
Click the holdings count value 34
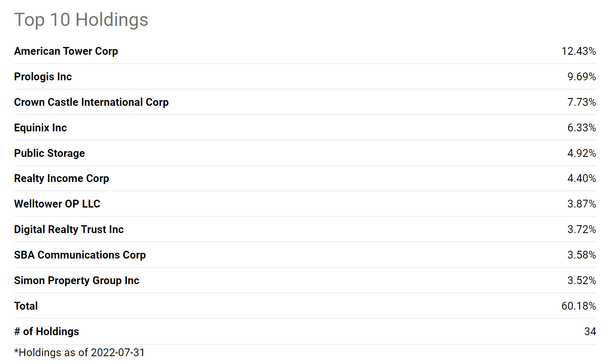(590, 331)
